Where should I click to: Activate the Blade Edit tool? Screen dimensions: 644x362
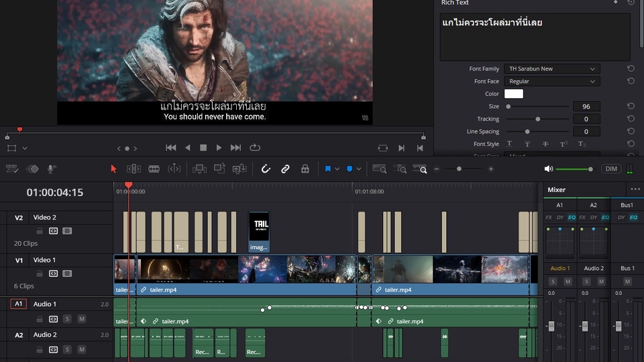[x=154, y=169]
